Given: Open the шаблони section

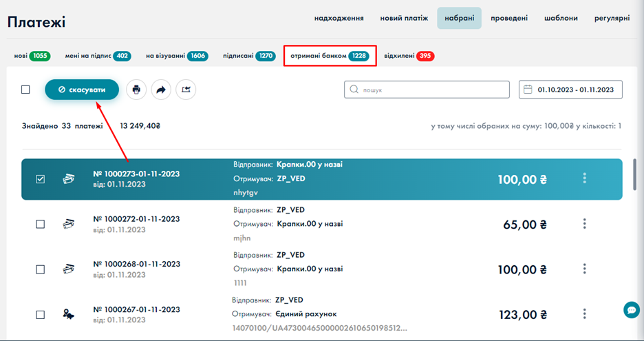Looking at the screenshot, I should click(561, 18).
